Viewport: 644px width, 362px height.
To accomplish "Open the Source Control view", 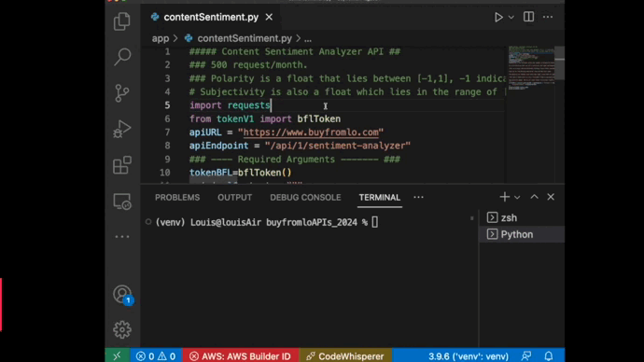I will click(x=122, y=93).
